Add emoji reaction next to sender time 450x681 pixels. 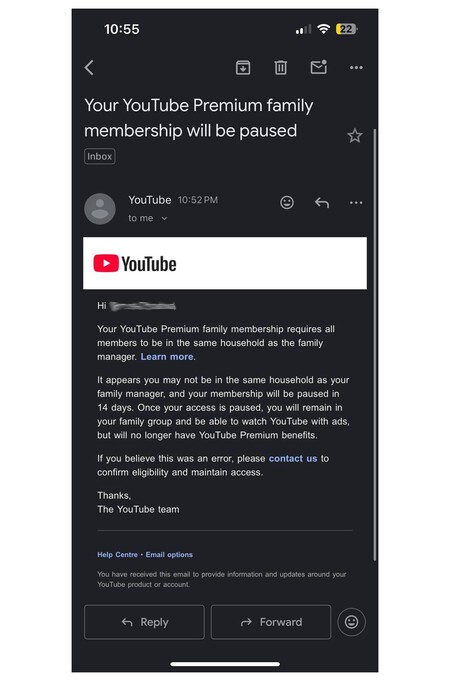(x=287, y=202)
